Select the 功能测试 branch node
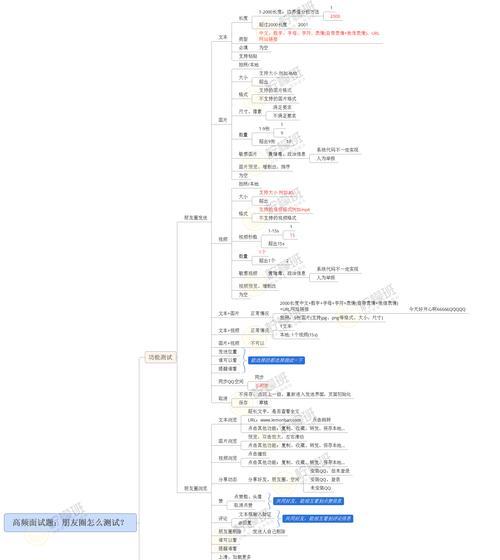The image size is (500, 560). pyautogui.click(x=160, y=357)
